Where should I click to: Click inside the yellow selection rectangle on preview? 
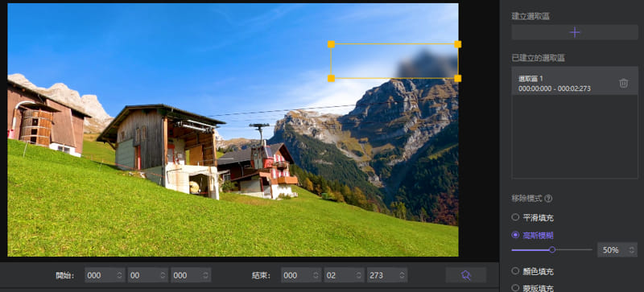click(x=394, y=61)
